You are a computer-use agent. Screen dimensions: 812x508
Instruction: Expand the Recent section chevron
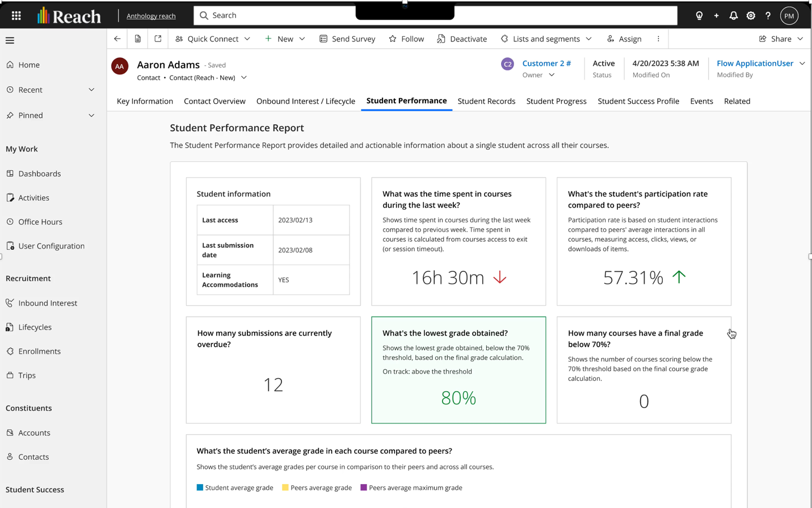tap(91, 90)
